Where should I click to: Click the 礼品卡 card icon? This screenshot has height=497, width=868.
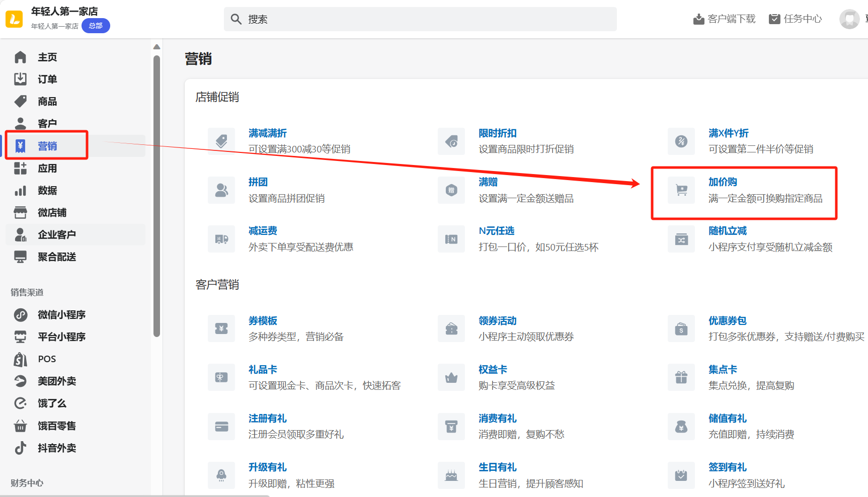[x=221, y=377]
